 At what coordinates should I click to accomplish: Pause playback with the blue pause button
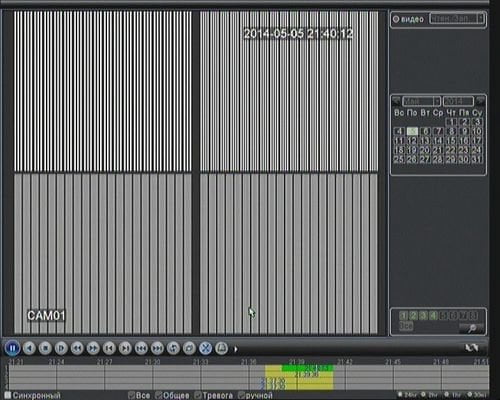click(13, 348)
